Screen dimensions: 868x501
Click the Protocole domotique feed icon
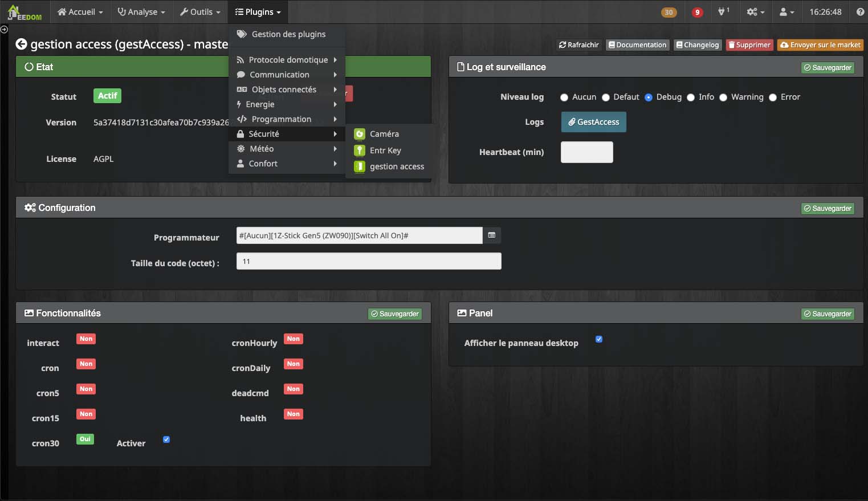tap(241, 60)
